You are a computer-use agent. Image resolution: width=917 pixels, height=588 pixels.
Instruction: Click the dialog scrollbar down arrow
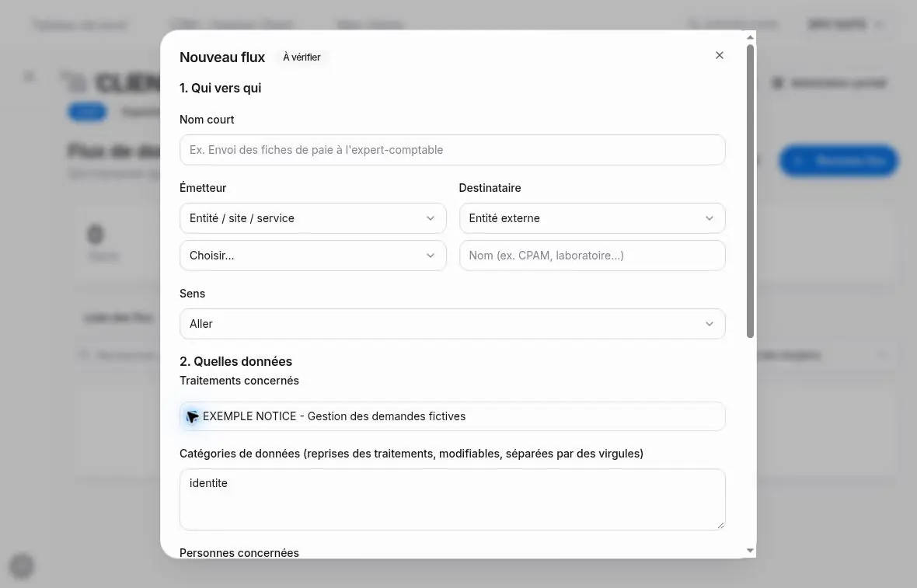pos(751,551)
